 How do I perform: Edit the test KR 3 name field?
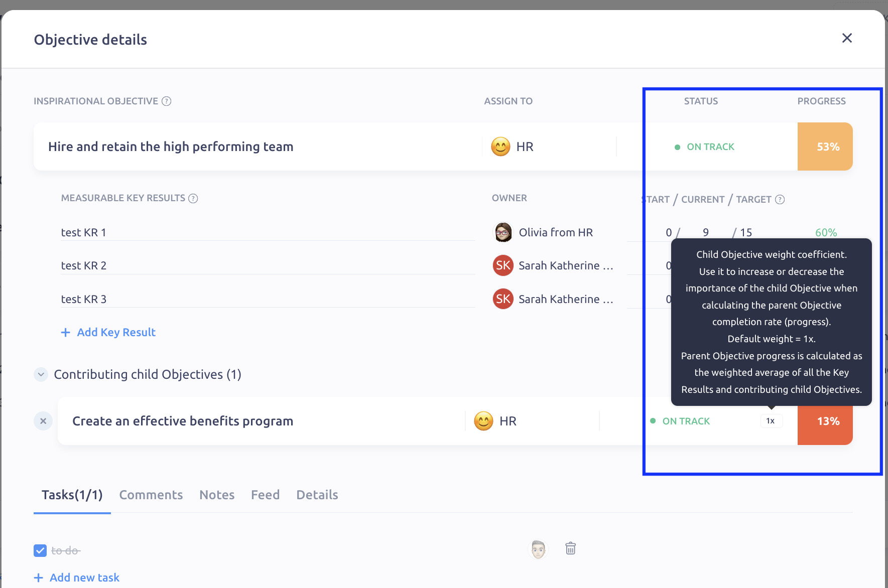point(268,299)
